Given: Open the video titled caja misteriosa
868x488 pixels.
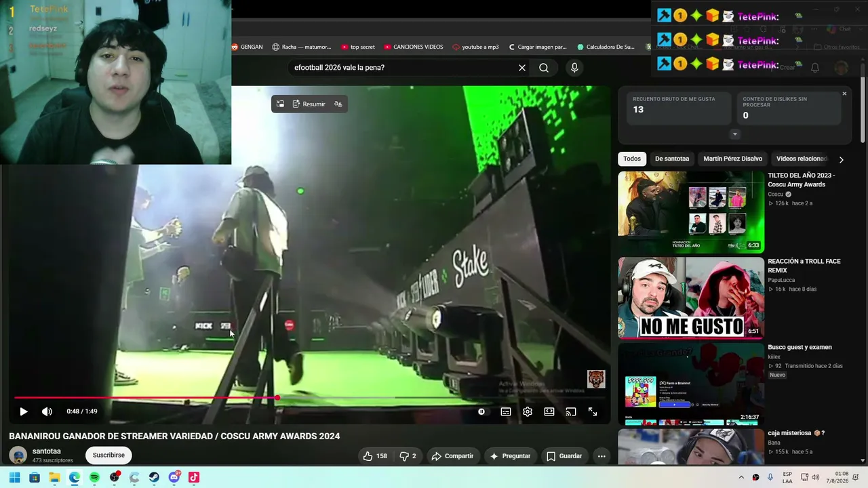Looking at the screenshot, I should (x=796, y=433).
